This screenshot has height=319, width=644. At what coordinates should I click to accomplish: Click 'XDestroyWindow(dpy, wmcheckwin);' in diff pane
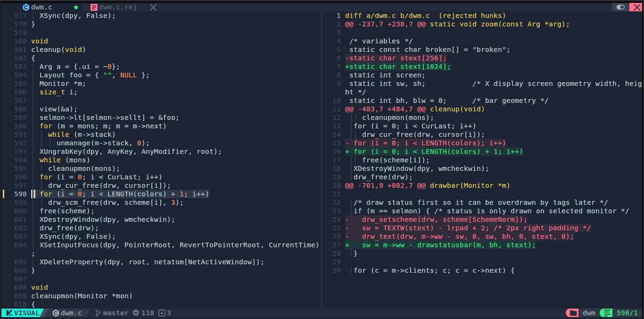point(421,168)
